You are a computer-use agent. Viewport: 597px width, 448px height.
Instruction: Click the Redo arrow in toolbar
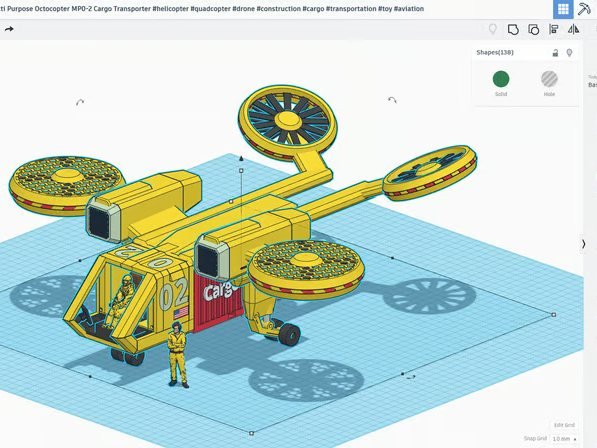tap(9, 29)
